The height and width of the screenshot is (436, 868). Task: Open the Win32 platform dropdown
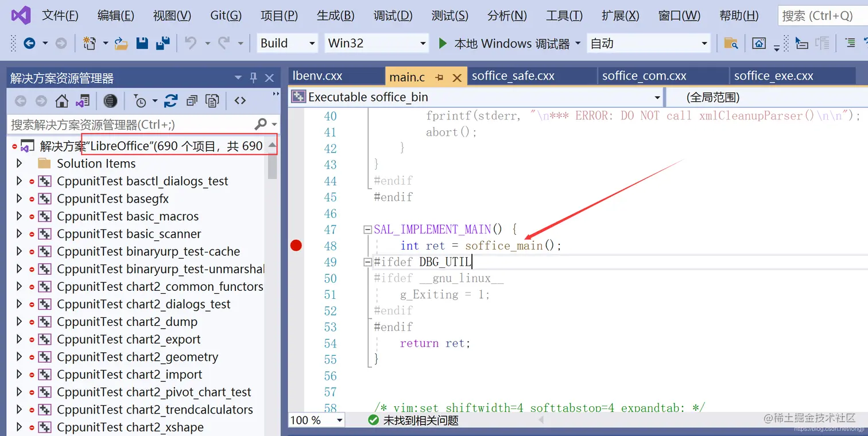tap(376, 43)
